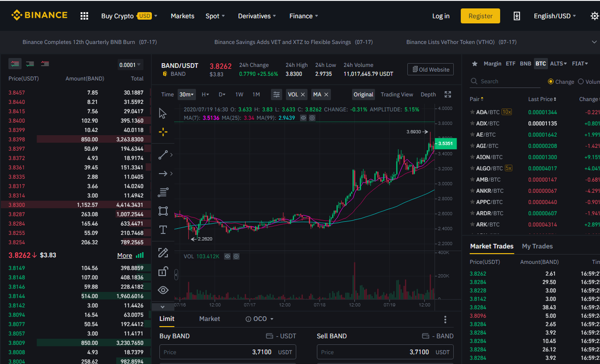The image size is (600, 364).
Task: Open the ALTS markets dropdown
Action: (x=558, y=64)
